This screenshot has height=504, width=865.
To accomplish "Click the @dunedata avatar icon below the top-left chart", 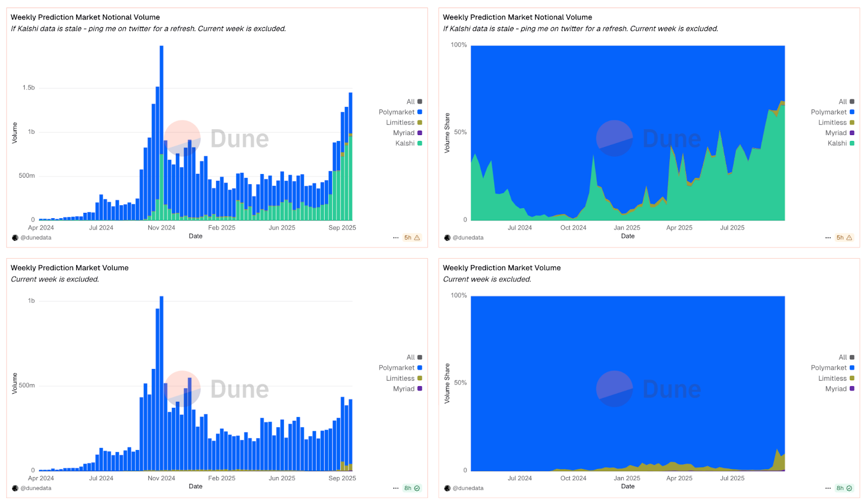I will pos(15,238).
